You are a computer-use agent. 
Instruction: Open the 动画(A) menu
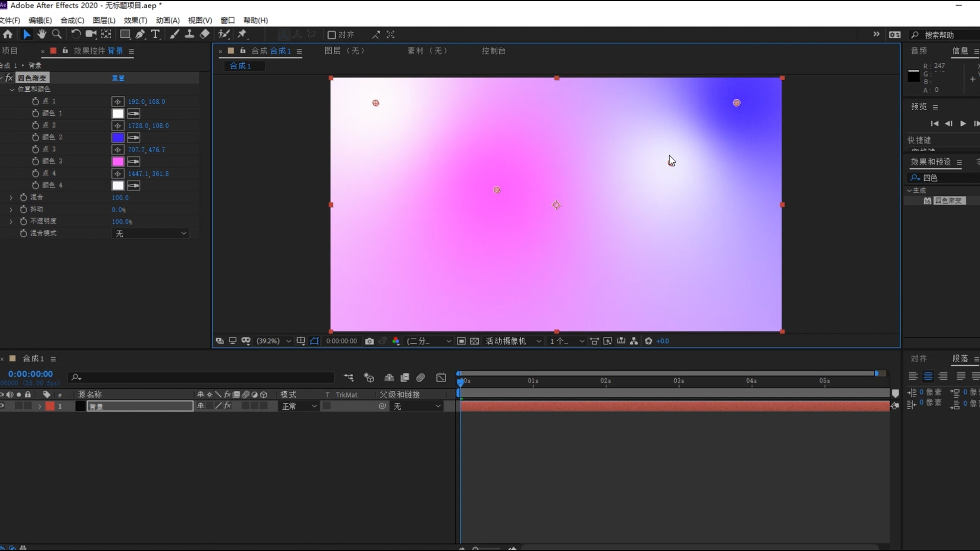tap(167, 20)
